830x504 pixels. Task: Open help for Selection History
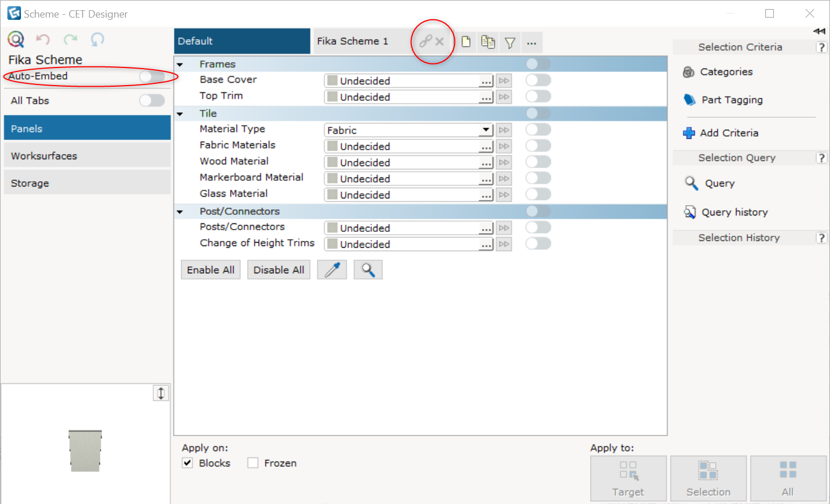(x=821, y=238)
